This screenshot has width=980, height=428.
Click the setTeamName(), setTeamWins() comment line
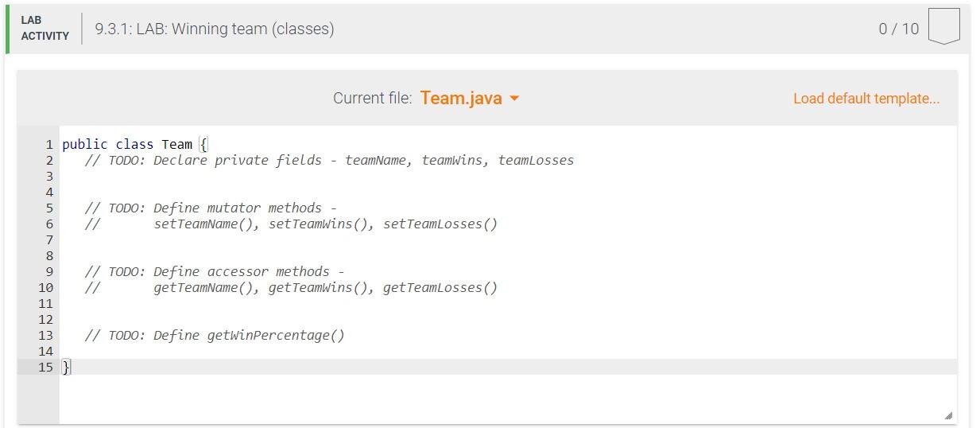pos(291,224)
